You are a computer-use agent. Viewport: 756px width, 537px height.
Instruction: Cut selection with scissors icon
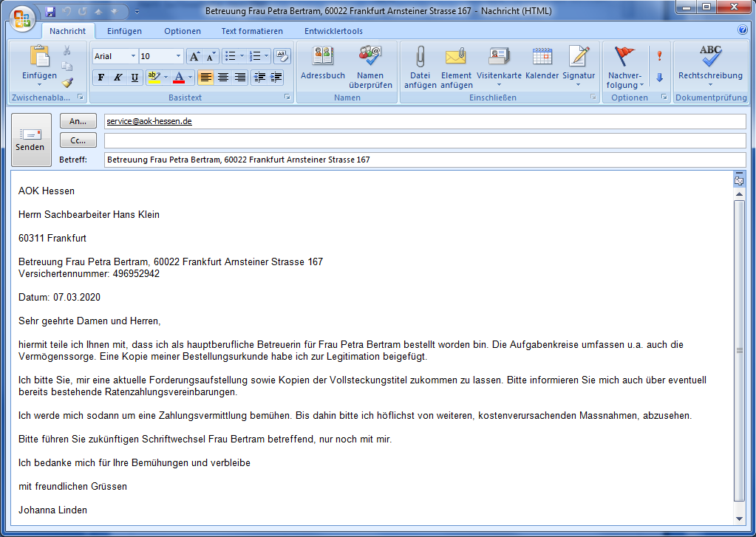(67, 50)
